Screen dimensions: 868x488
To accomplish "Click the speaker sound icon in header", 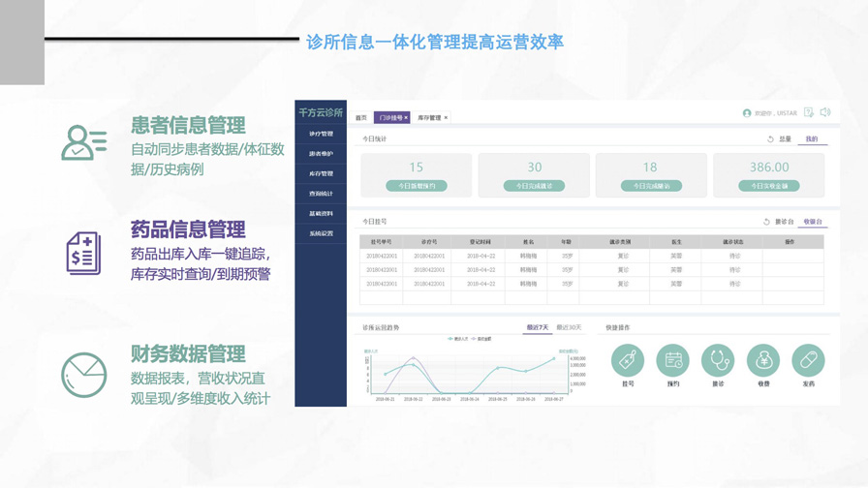I will [x=825, y=112].
